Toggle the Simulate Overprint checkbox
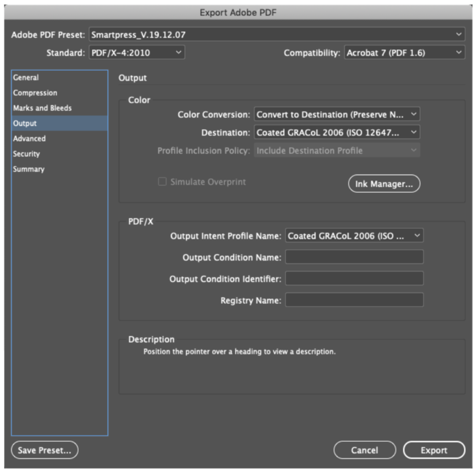The image size is (476, 473). tap(162, 182)
